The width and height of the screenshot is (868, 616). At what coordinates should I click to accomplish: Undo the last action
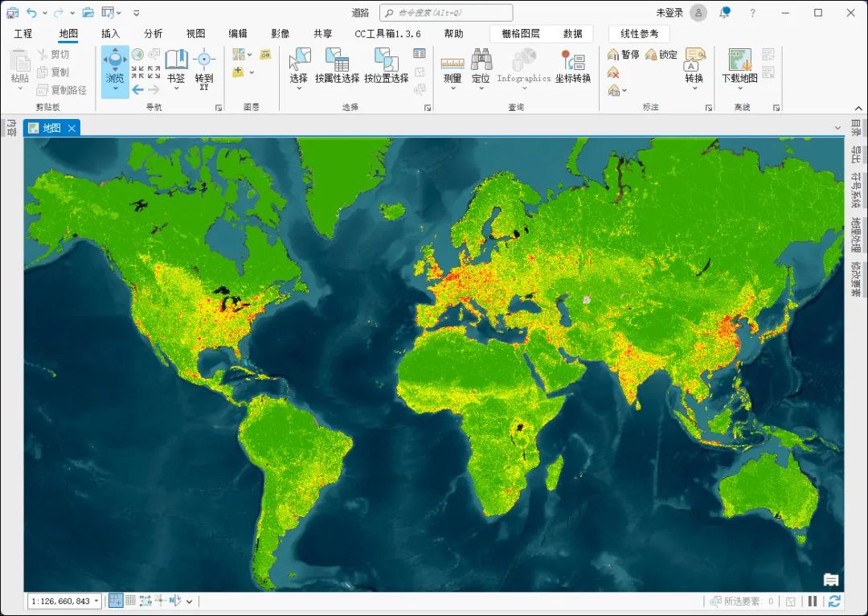coord(31,12)
